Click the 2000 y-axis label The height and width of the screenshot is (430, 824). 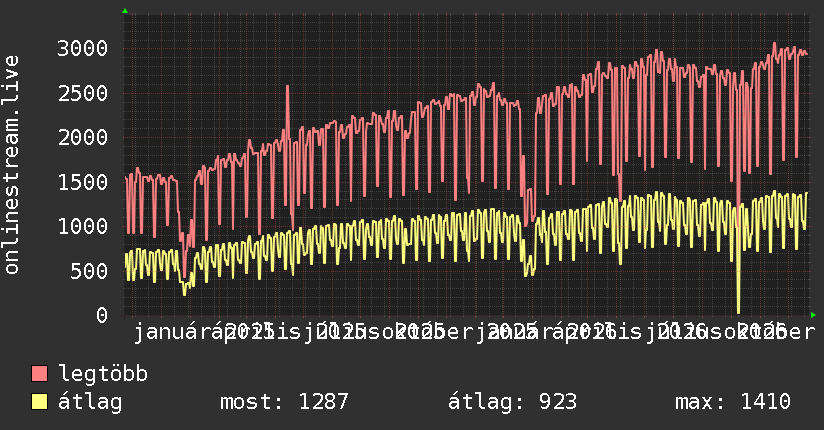pos(83,137)
